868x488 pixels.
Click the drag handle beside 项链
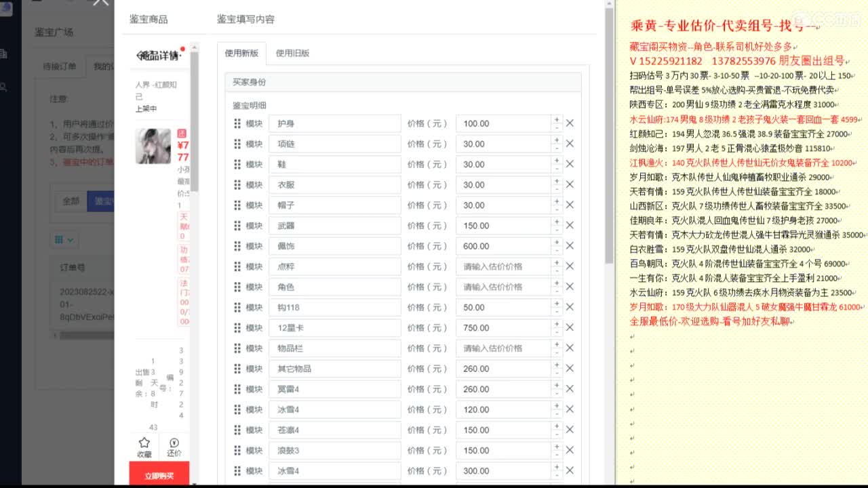[x=237, y=144]
